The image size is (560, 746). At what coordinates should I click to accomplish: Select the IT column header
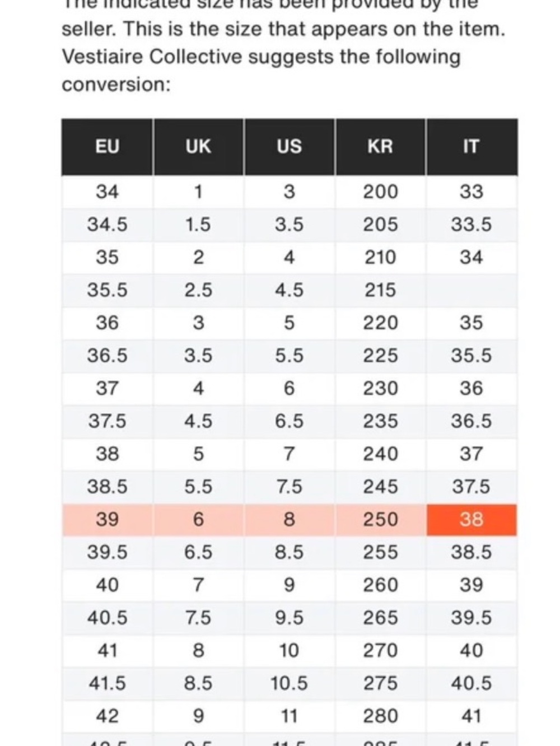point(472,147)
